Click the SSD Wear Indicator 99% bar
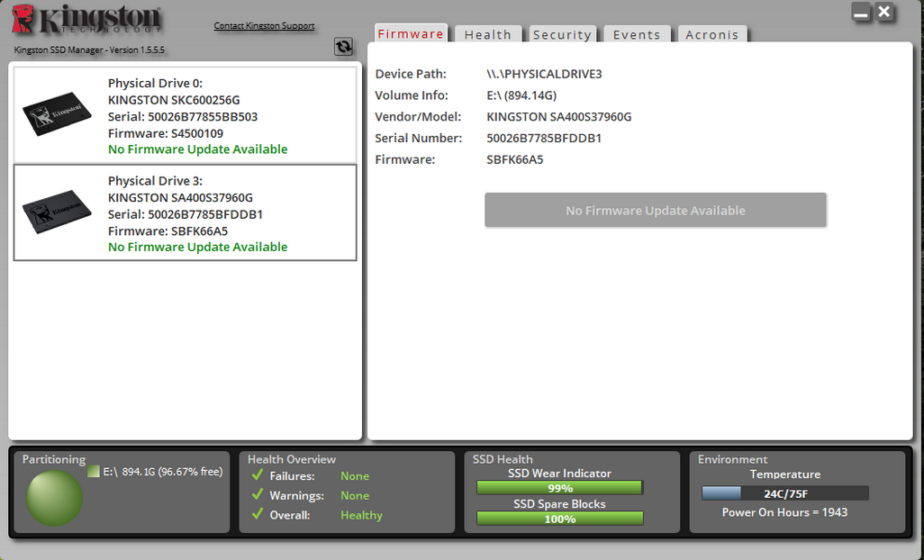This screenshot has height=560, width=924. tap(559, 488)
